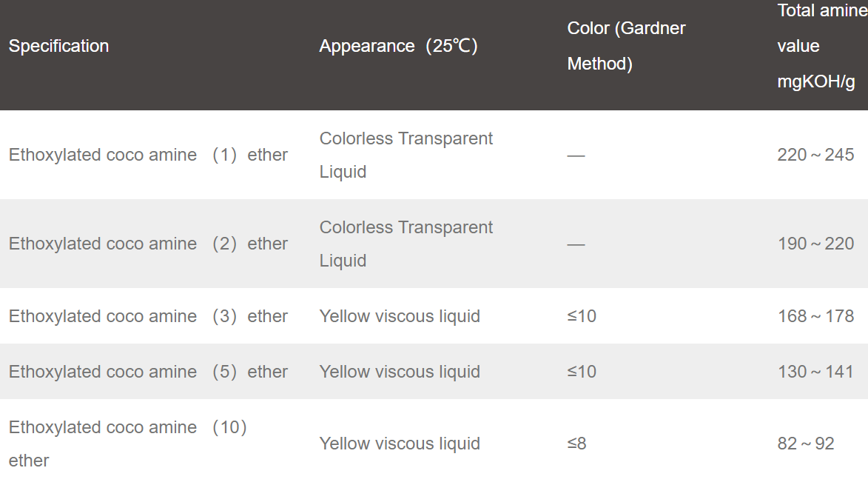868x485 pixels.
Task: Click Ethoxylated coco amine (1) ether cell
Action: pos(148,155)
